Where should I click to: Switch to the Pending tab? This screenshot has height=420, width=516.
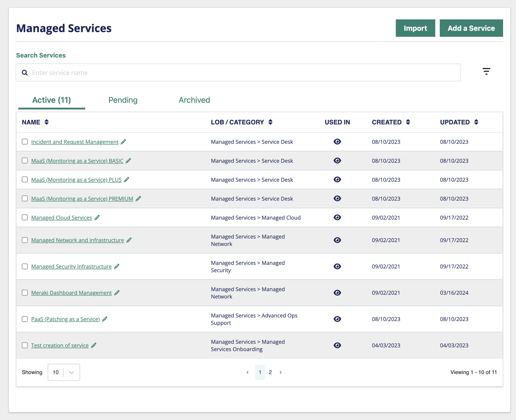123,100
